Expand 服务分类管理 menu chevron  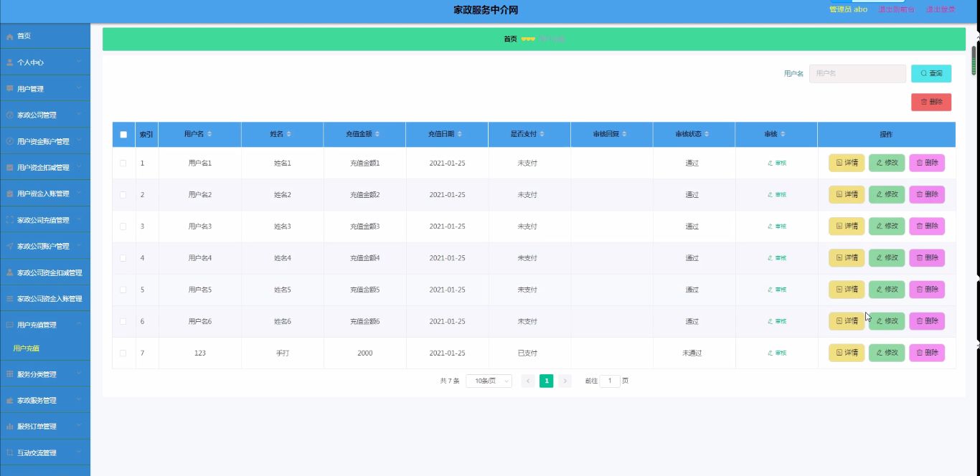pos(79,373)
